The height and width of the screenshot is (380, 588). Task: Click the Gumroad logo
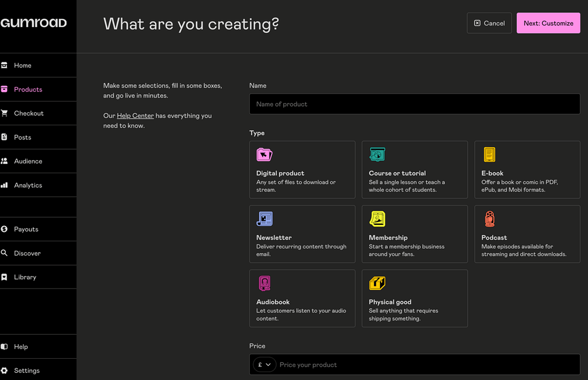(x=34, y=23)
